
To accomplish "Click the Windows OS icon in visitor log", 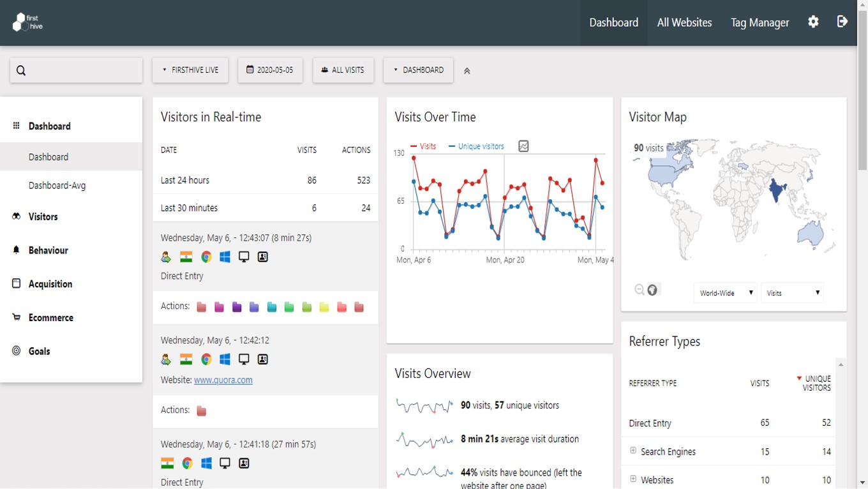I will (225, 257).
